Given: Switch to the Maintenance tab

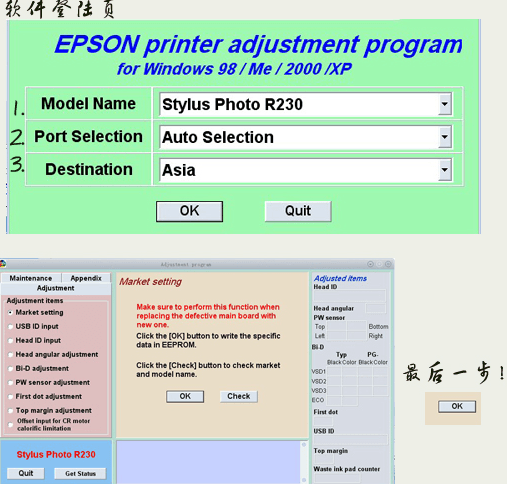Looking at the screenshot, I should (31, 278).
